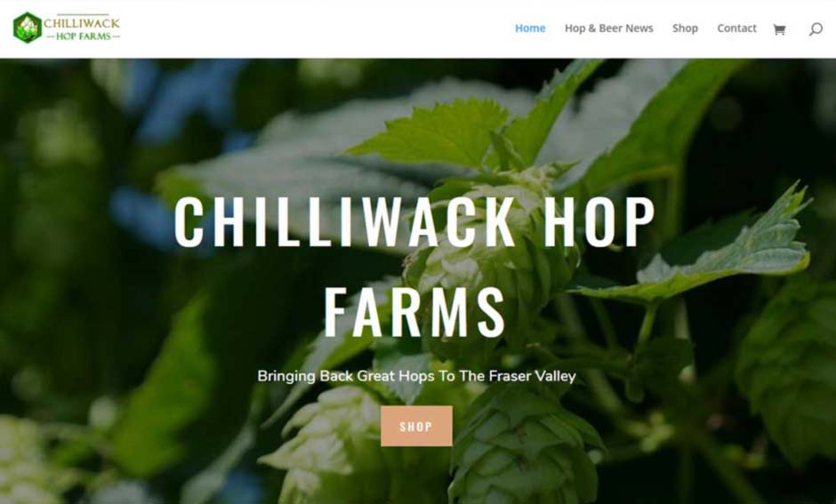Click the Chilliwack Hop Farms logo text
The height and width of the screenshot is (504, 836).
(x=82, y=29)
